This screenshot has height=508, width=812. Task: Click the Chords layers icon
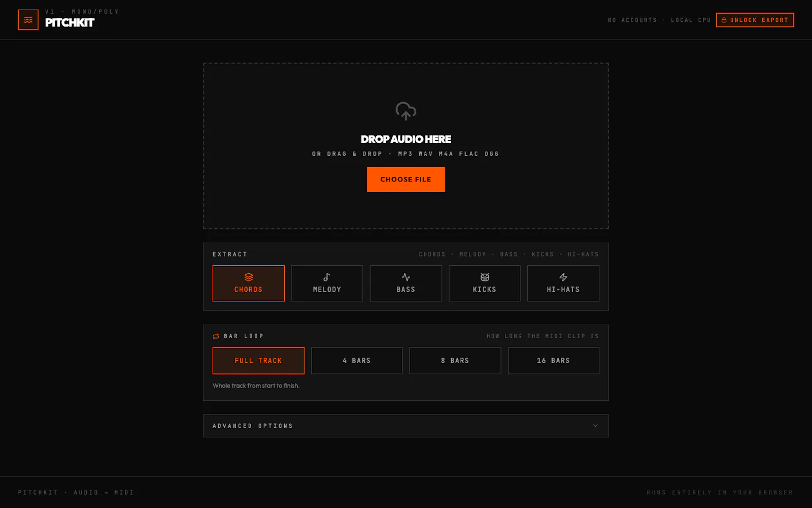pyautogui.click(x=249, y=277)
